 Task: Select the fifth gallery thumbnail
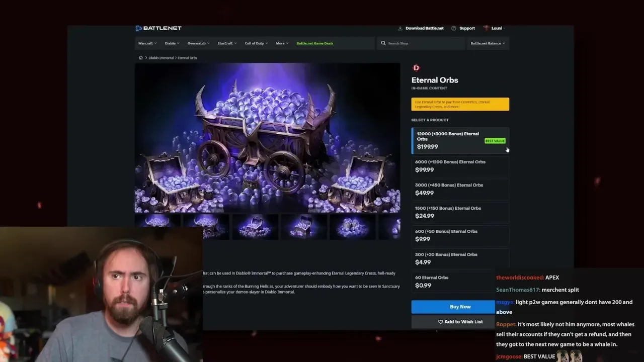(352, 227)
